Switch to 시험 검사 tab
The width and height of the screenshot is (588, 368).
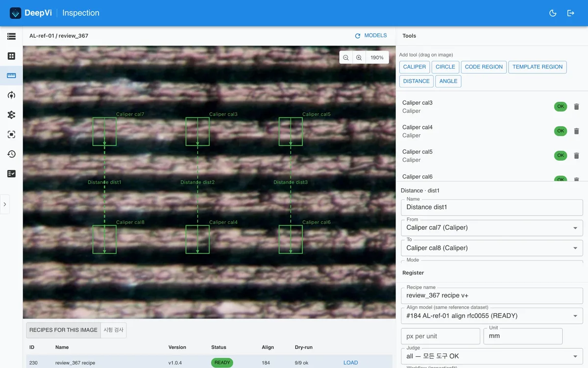coord(113,330)
